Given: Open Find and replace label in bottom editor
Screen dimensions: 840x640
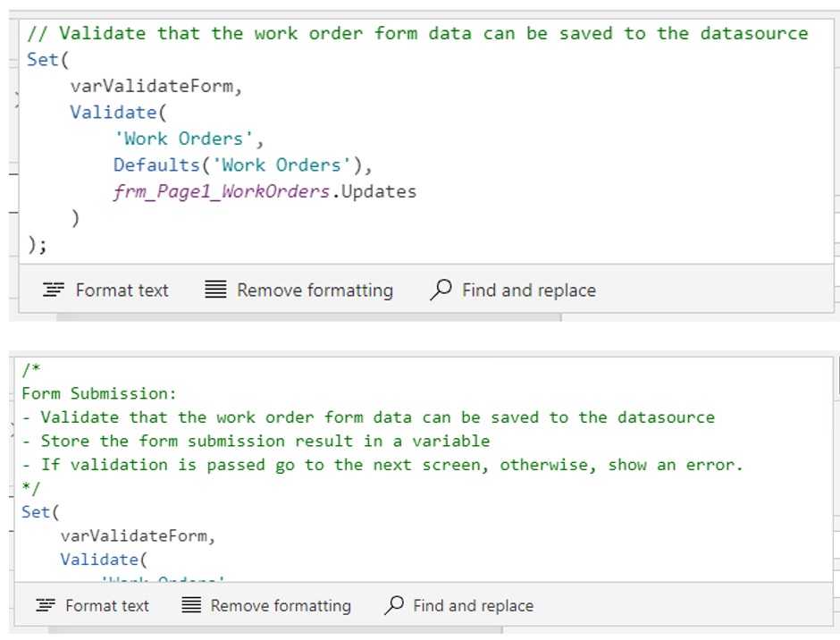Looking at the screenshot, I should [473, 606].
